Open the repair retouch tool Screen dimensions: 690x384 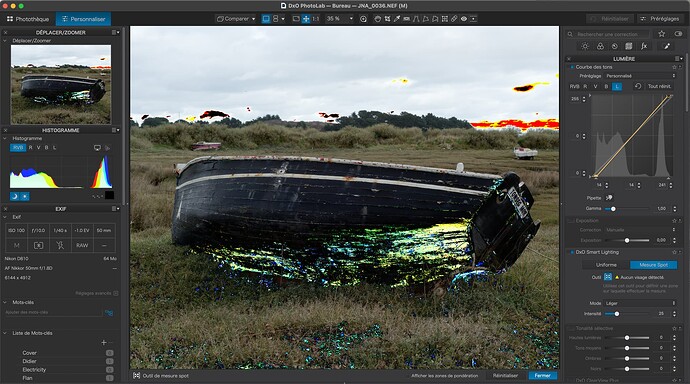454,19
